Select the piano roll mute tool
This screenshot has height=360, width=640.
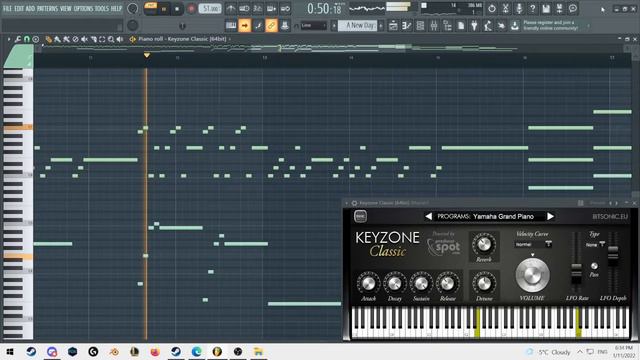click(x=84, y=39)
